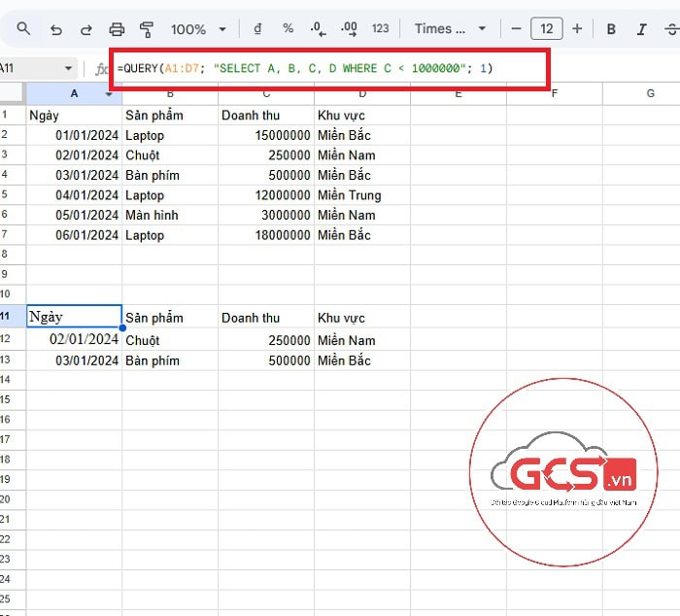The height and width of the screenshot is (616, 680).
Task: Undo the last action
Action: (x=55, y=29)
